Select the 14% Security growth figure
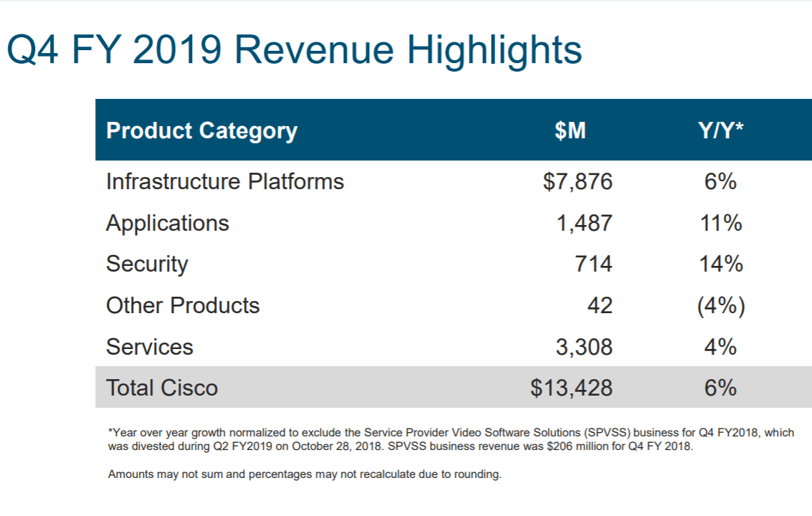The width and height of the screenshot is (812, 516). [x=720, y=264]
